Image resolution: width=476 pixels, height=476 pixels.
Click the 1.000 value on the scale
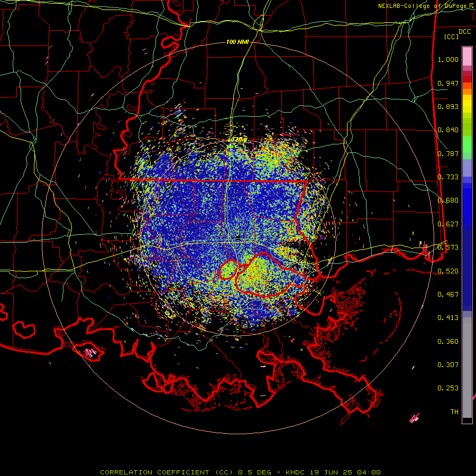448,59
